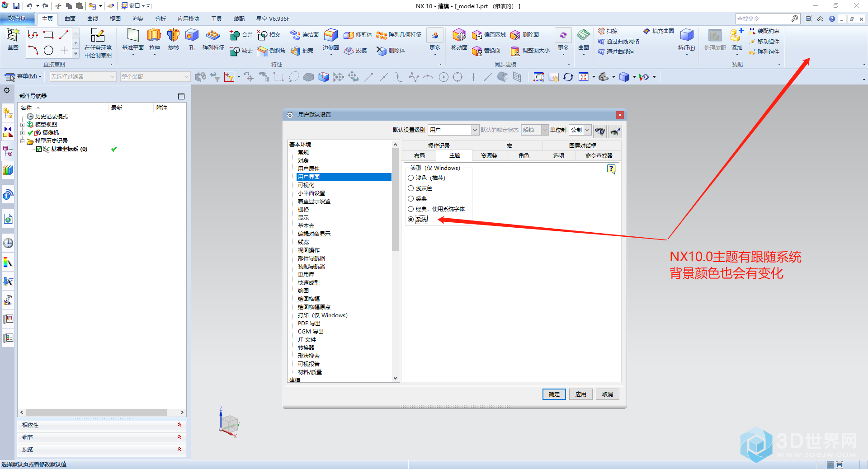Screen dimensions: 868x469
Task: Click the 替换面 replace face icon
Action: (x=486, y=51)
